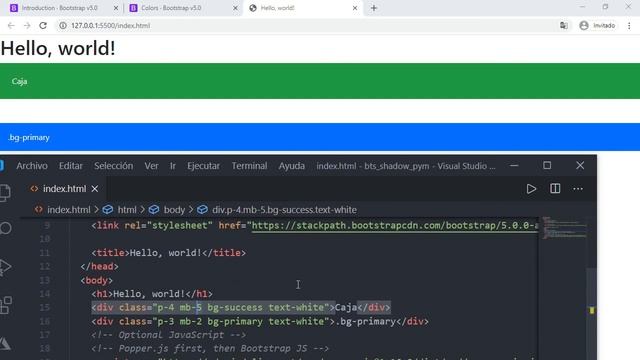Click the title tag text on line 11
Viewport: 640px width, 360px height.
[169, 253]
